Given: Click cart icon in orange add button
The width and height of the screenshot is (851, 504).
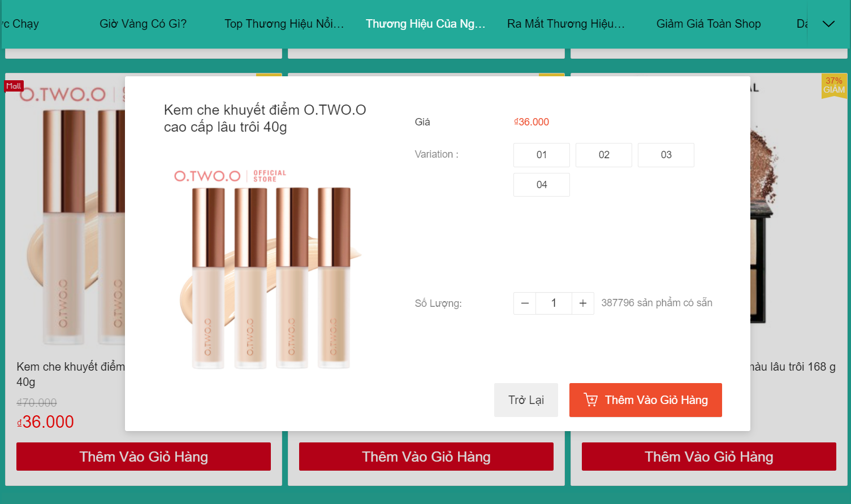Looking at the screenshot, I should (x=590, y=400).
